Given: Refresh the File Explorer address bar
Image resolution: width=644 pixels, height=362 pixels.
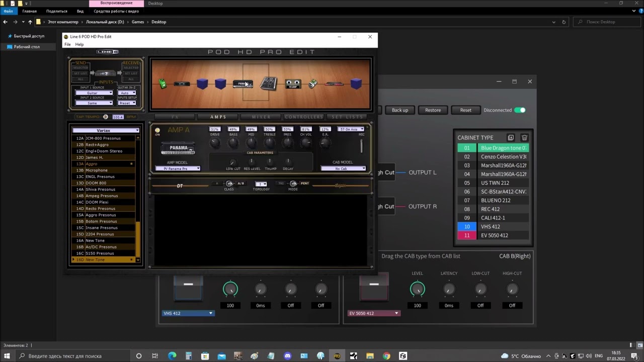Looking at the screenshot, I should [563, 22].
